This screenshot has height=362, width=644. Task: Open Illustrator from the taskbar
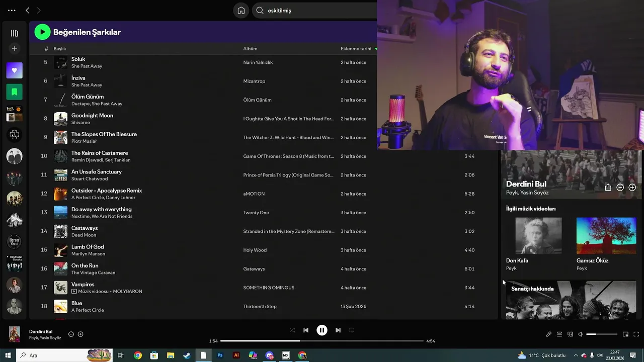[x=236, y=355]
